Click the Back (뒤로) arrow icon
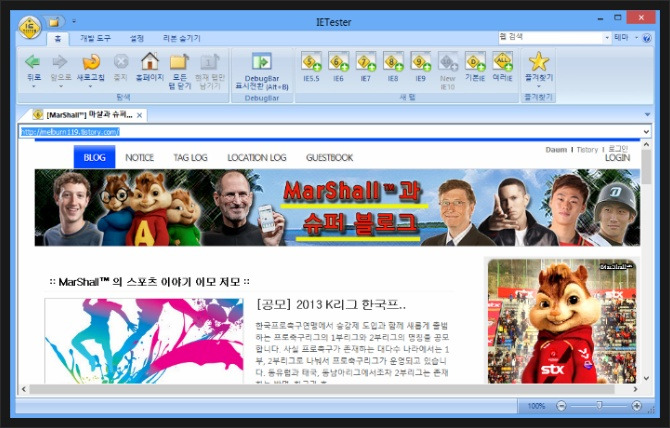670x428 pixels. pos(33,62)
